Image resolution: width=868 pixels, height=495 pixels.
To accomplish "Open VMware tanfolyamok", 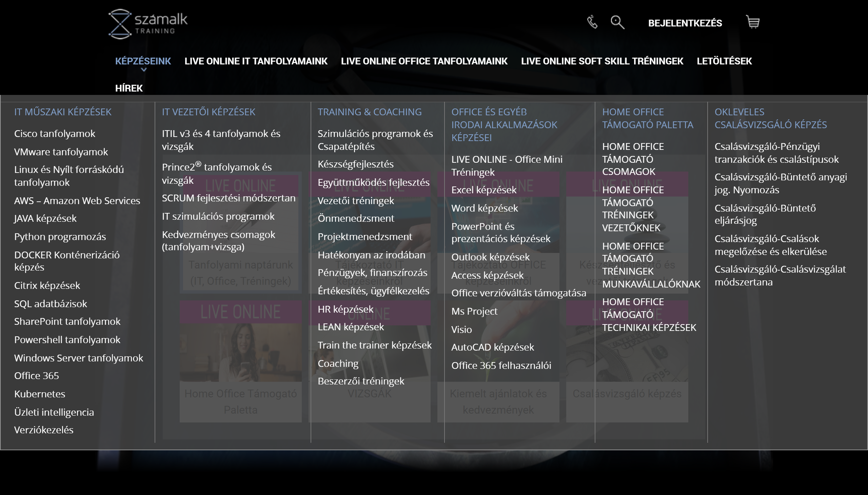I will pos(61,152).
